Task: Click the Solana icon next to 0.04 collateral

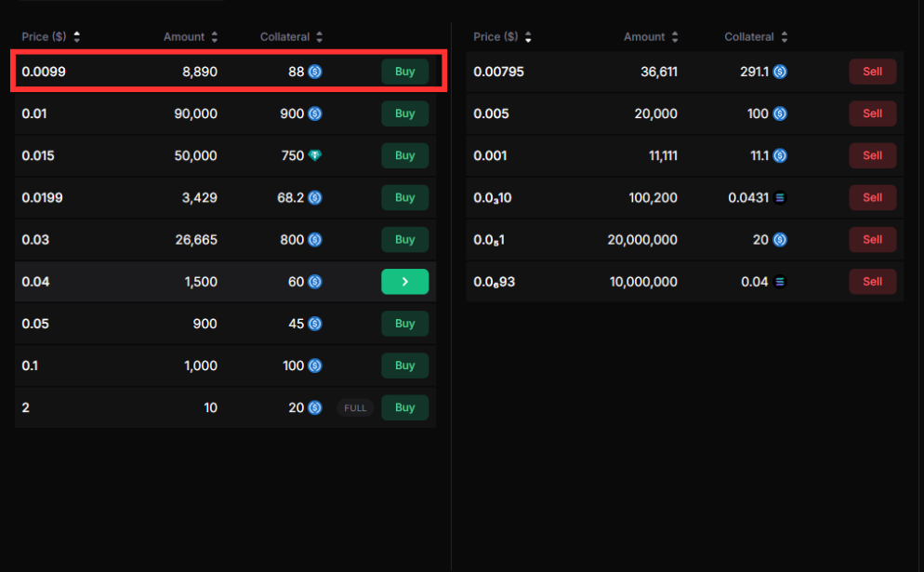Action: click(x=780, y=282)
